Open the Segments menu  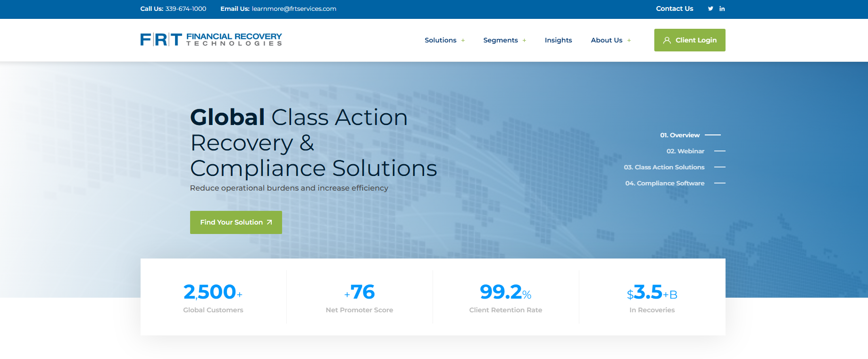(501, 40)
